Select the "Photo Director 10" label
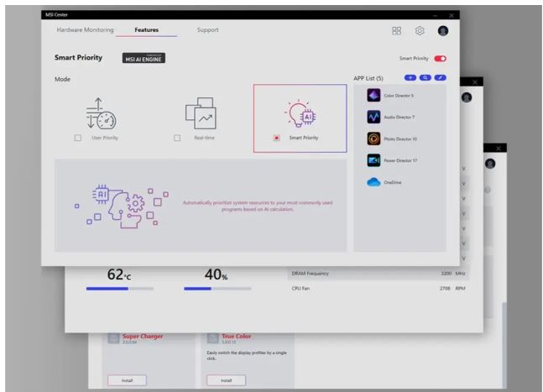 click(400, 139)
